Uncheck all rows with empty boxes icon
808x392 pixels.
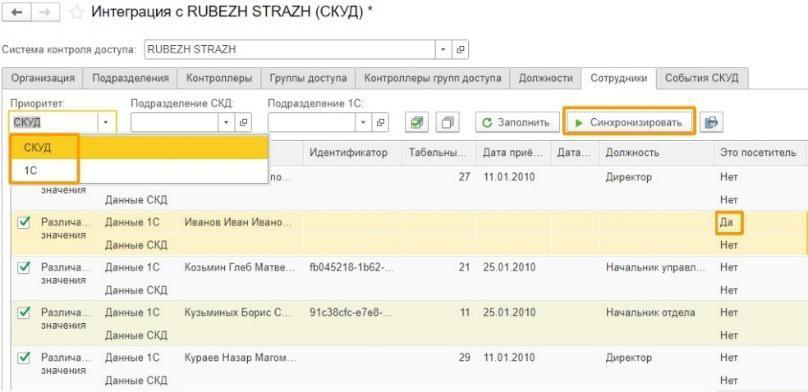tap(447, 123)
